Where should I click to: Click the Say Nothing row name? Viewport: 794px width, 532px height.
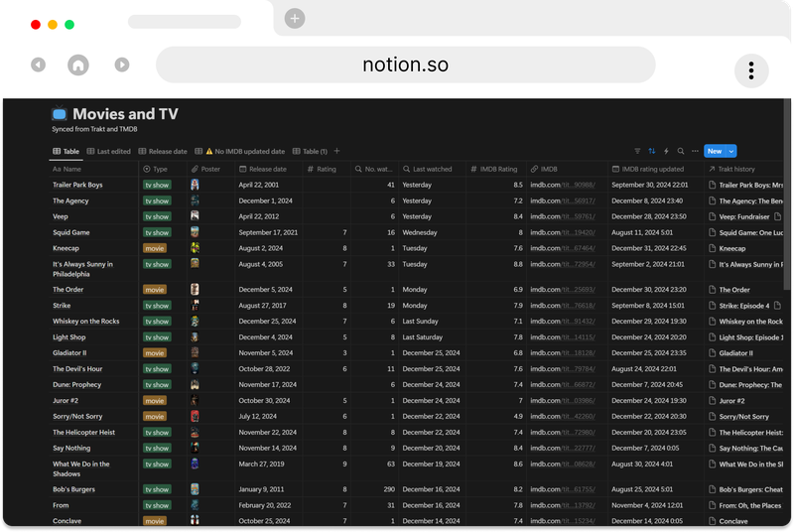(x=71, y=448)
